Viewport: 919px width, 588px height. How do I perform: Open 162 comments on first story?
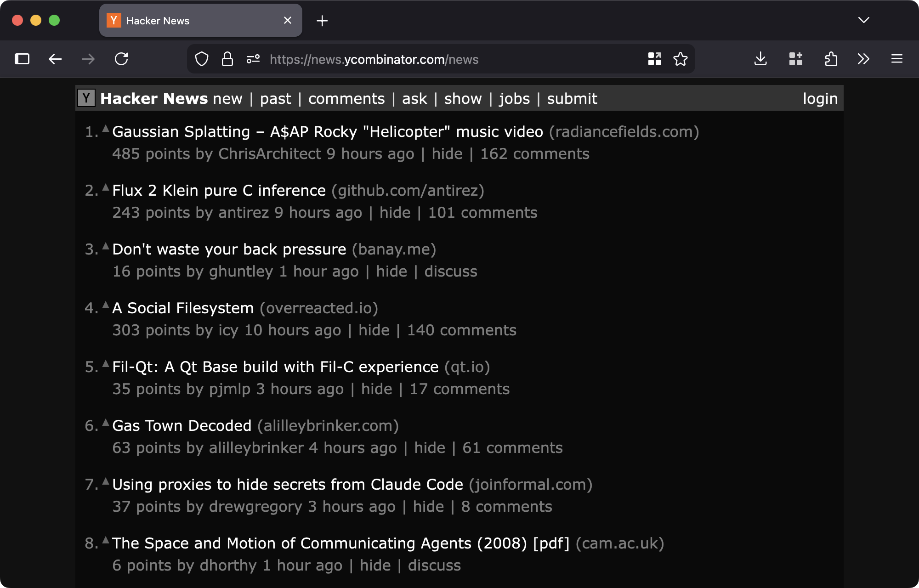point(534,154)
